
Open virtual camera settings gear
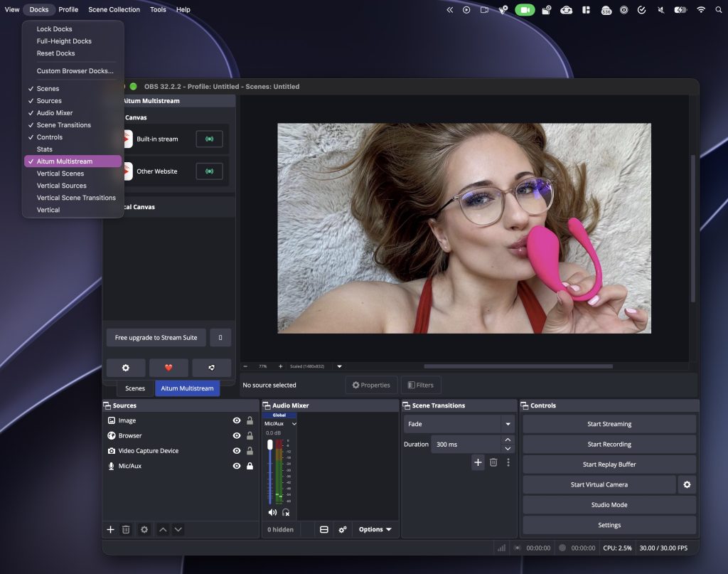coord(687,484)
